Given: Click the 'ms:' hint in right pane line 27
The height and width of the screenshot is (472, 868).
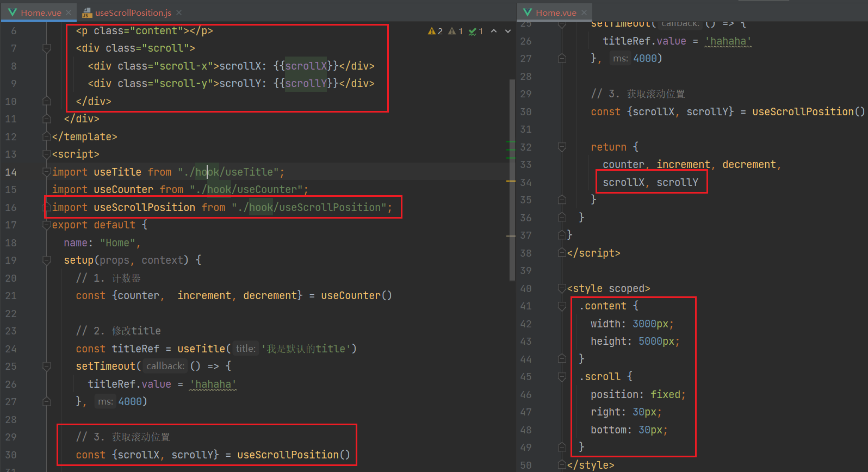Looking at the screenshot, I should point(621,58).
